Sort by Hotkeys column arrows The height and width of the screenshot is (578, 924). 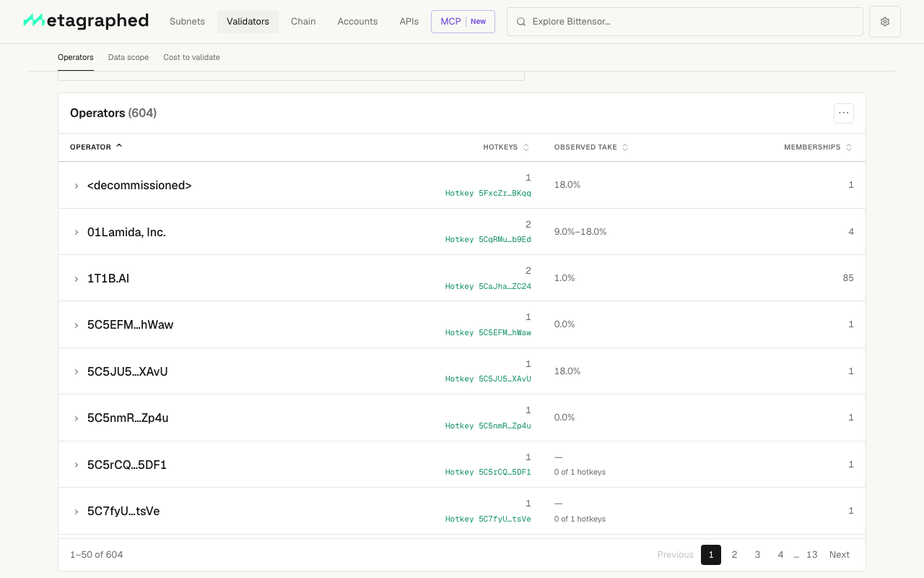click(526, 147)
